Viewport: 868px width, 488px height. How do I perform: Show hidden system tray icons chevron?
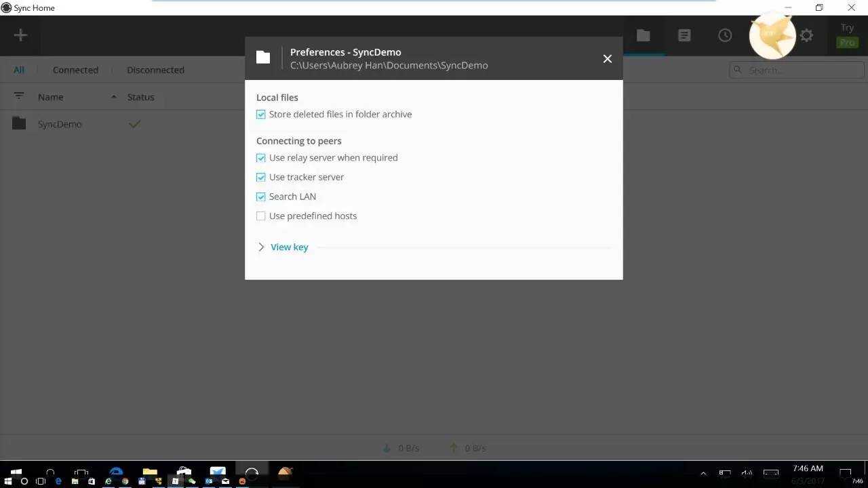pyautogui.click(x=703, y=474)
